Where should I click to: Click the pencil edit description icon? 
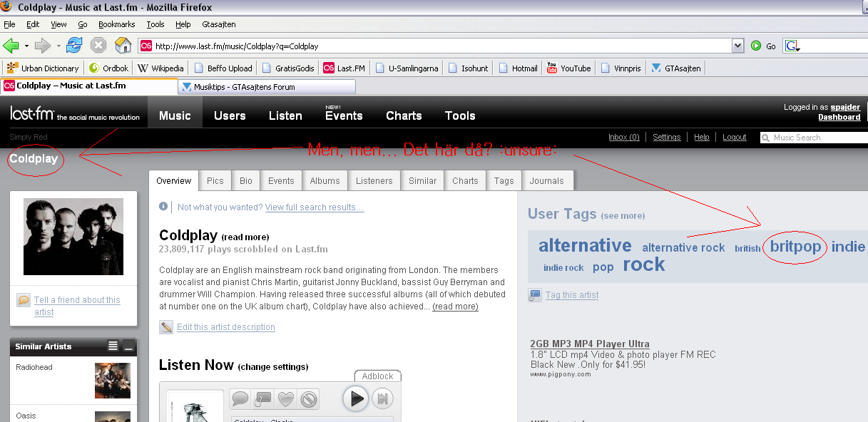[x=166, y=327]
